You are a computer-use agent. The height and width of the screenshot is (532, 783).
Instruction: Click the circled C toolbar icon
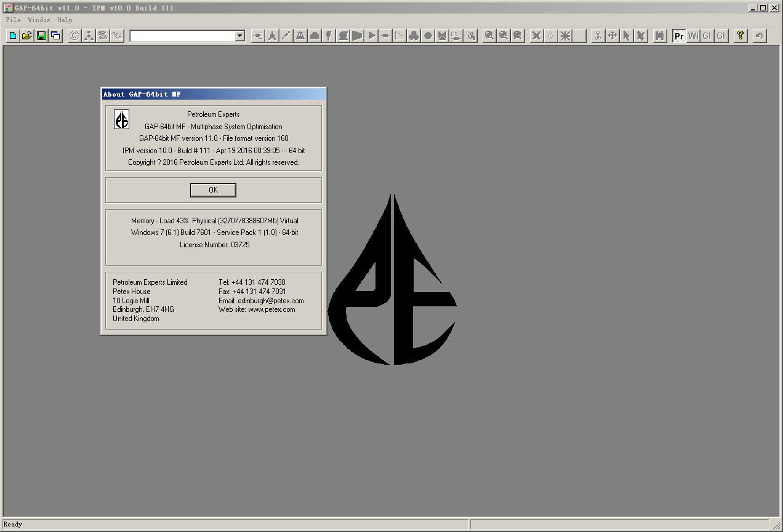pyautogui.click(x=74, y=36)
